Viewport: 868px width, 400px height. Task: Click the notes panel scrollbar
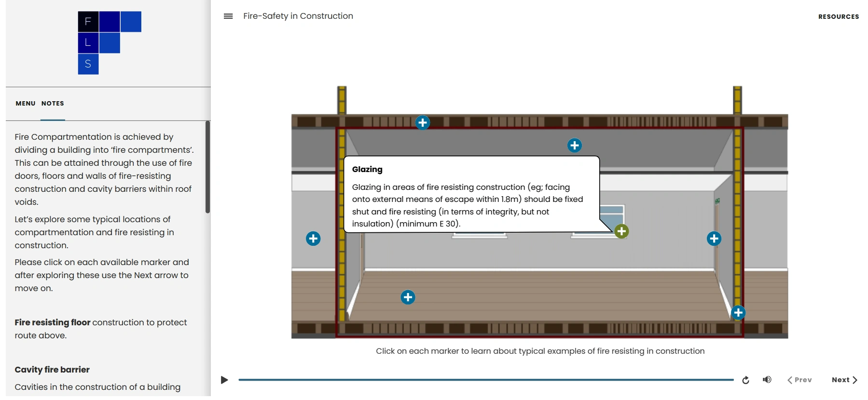(x=207, y=167)
